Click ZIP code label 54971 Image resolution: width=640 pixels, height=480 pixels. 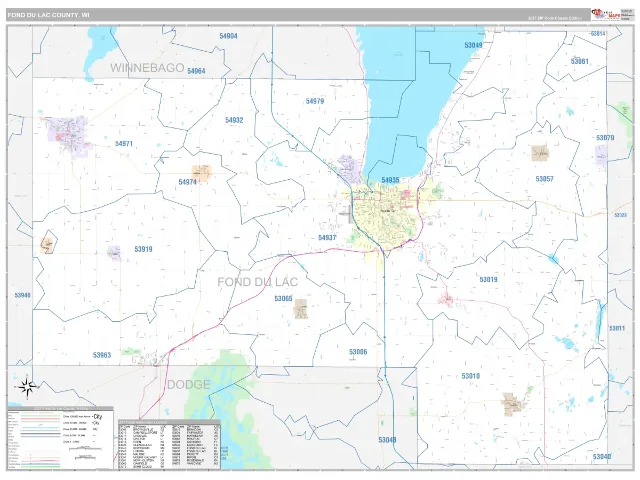pos(124,144)
